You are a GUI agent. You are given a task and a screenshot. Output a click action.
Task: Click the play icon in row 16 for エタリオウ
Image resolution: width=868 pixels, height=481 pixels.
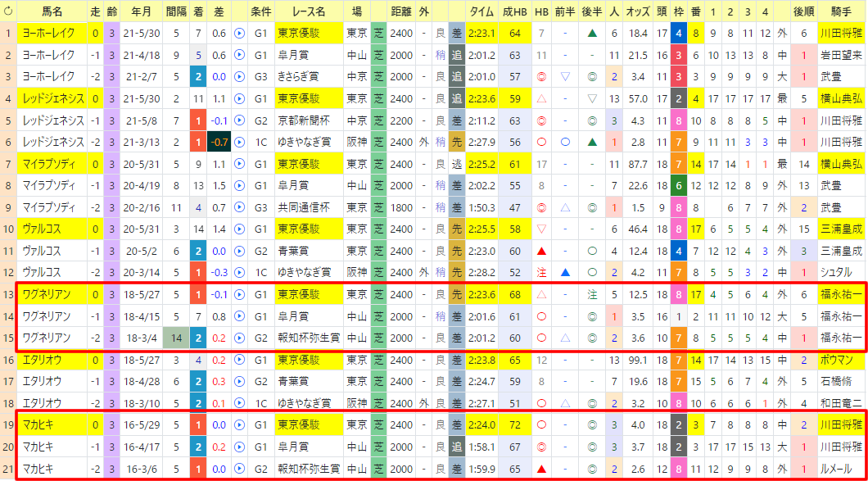(239, 361)
